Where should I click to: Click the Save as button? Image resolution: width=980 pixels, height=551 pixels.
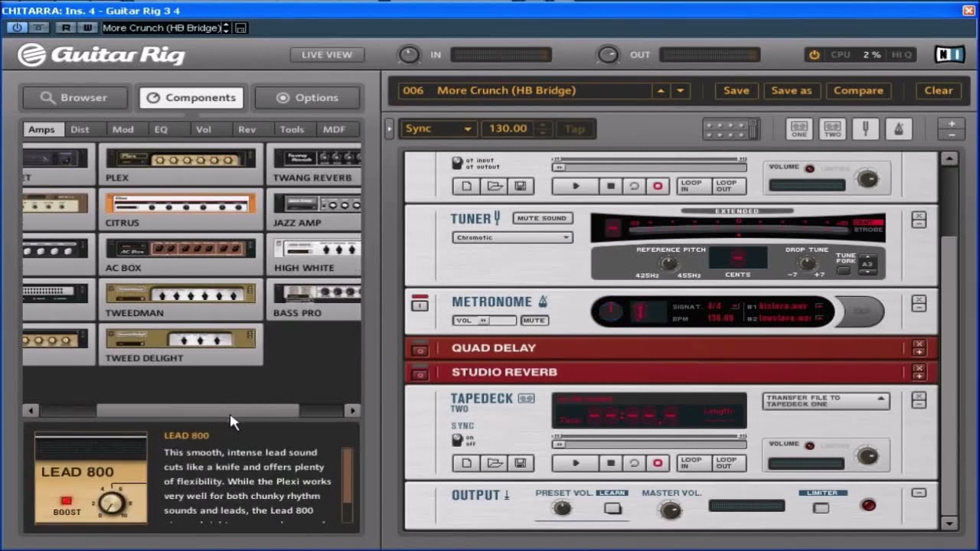pos(791,90)
